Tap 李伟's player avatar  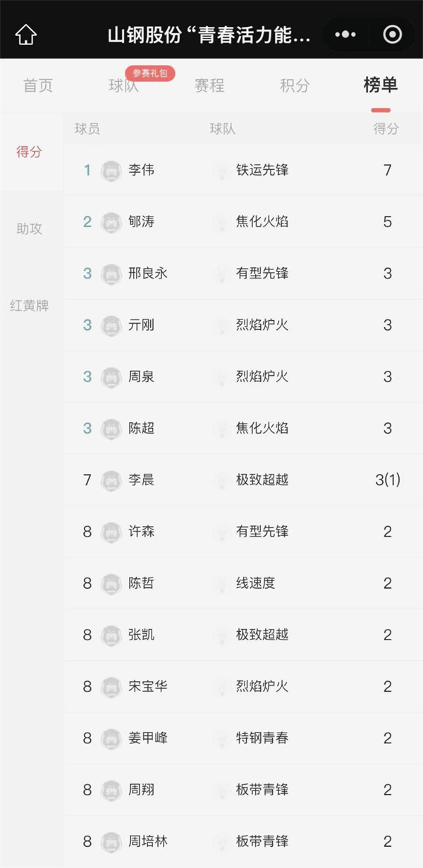tap(111, 171)
